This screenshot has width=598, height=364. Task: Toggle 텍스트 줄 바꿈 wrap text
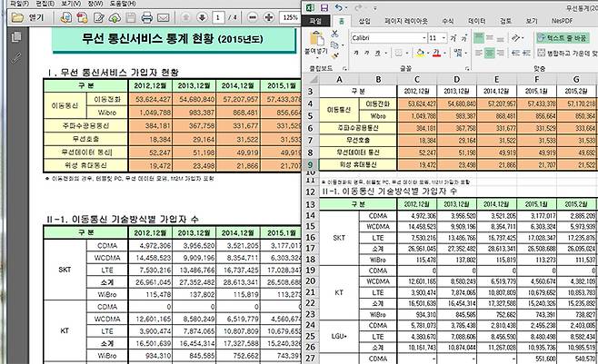[x=563, y=38]
